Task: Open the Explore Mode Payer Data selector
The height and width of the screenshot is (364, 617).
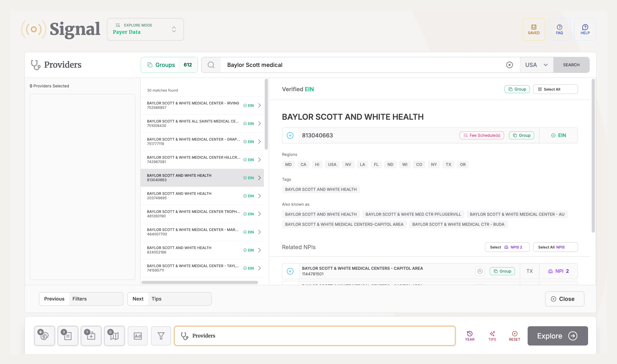Action: click(x=145, y=29)
